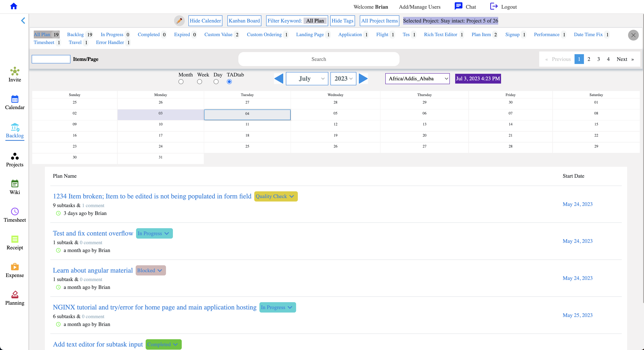This screenshot has height=350, width=644.
Task: Select the Backlog tag tab
Action: (x=80, y=35)
